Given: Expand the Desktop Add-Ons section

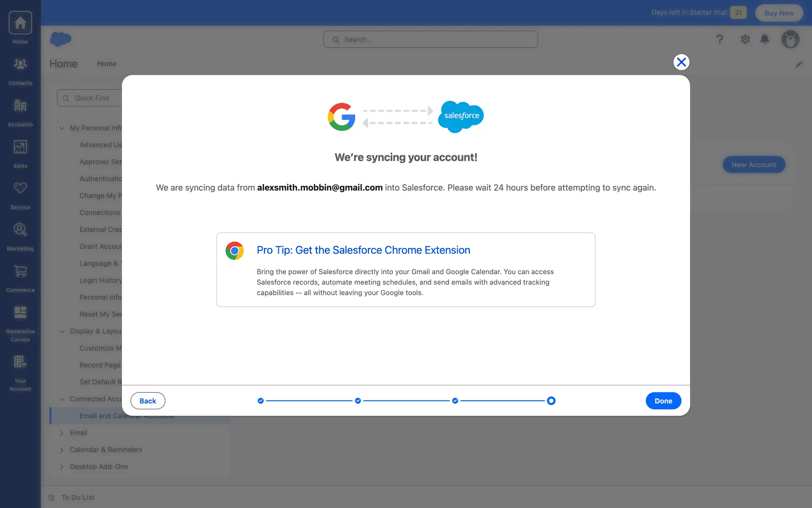Looking at the screenshot, I should coord(62,467).
